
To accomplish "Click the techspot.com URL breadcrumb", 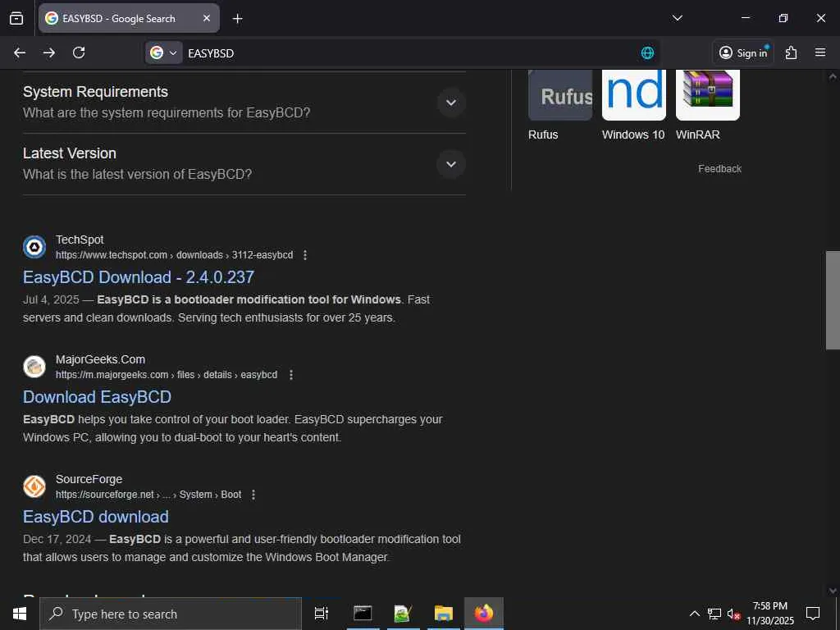I will (x=174, y=255).
